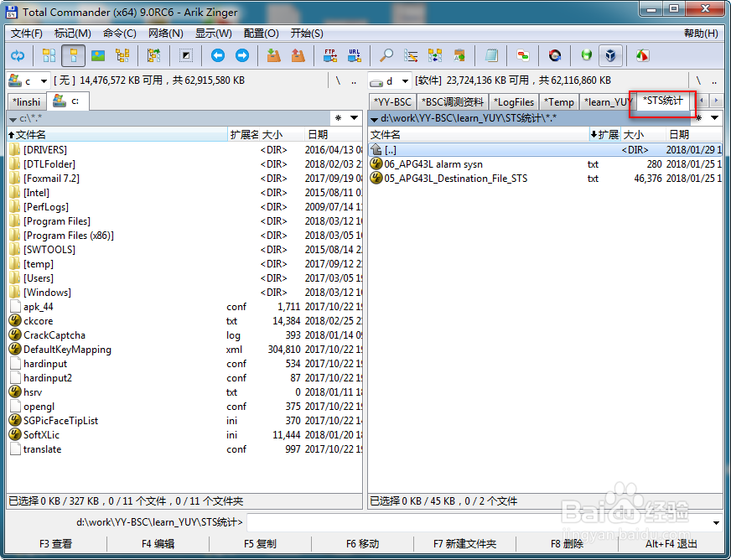Switch to the *linshi tab
The height and width of the screenshot is (560, 731).
27,102
